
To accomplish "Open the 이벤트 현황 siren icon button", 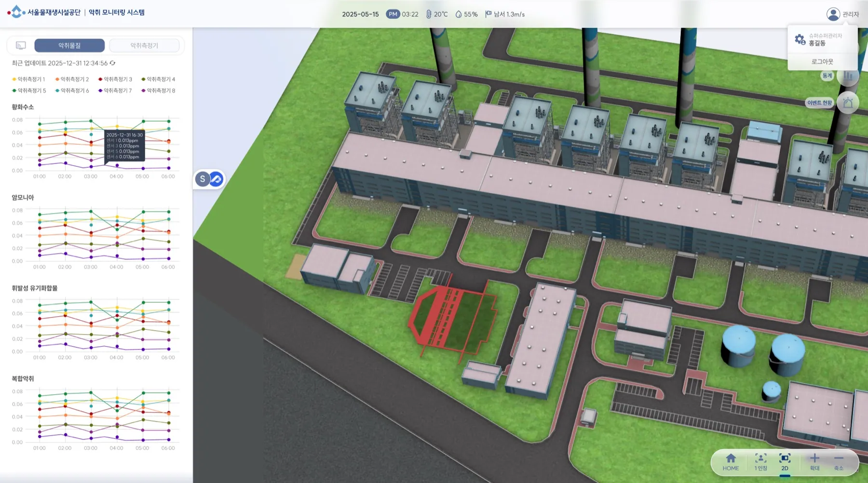I will pyautogui.click(x=848, y=103).
